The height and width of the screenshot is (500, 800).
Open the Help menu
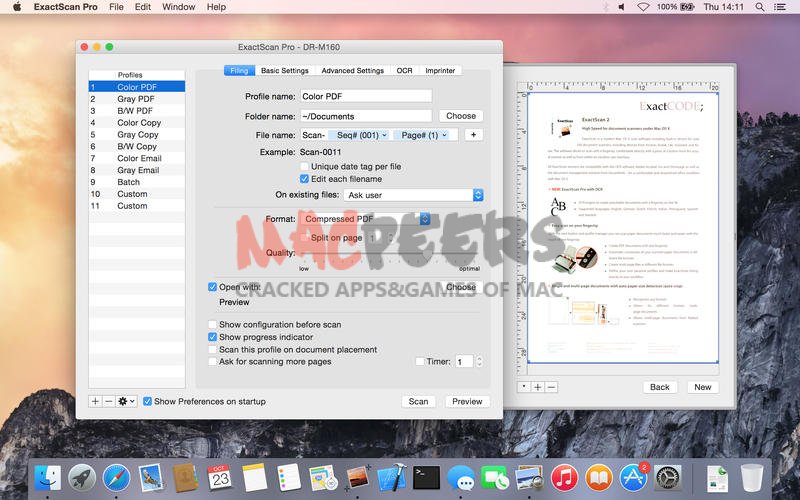pos(216,7)
